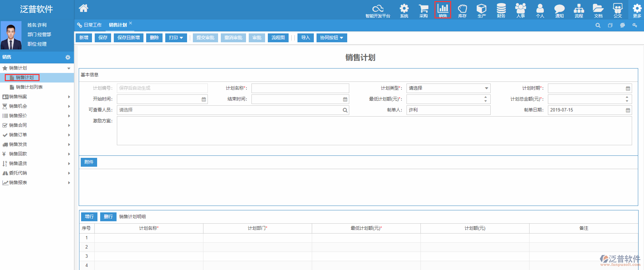Switch to the 日常工作 tab
Viewport: 644px width, 270px height.
pos(90,25)
